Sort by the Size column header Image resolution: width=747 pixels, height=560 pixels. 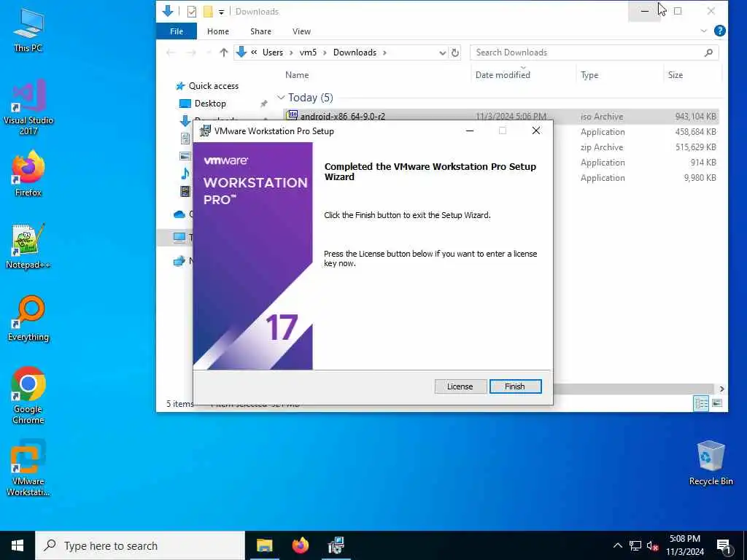click(x=675, y=75)
